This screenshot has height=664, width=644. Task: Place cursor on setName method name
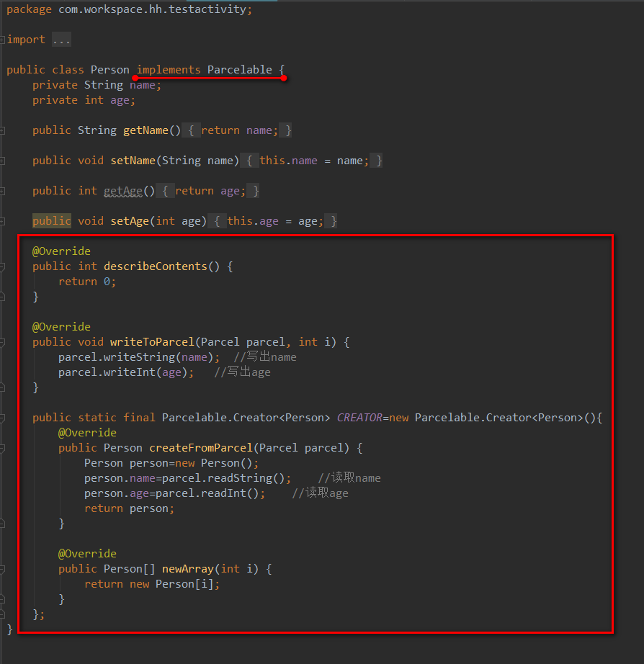point(133,161)
